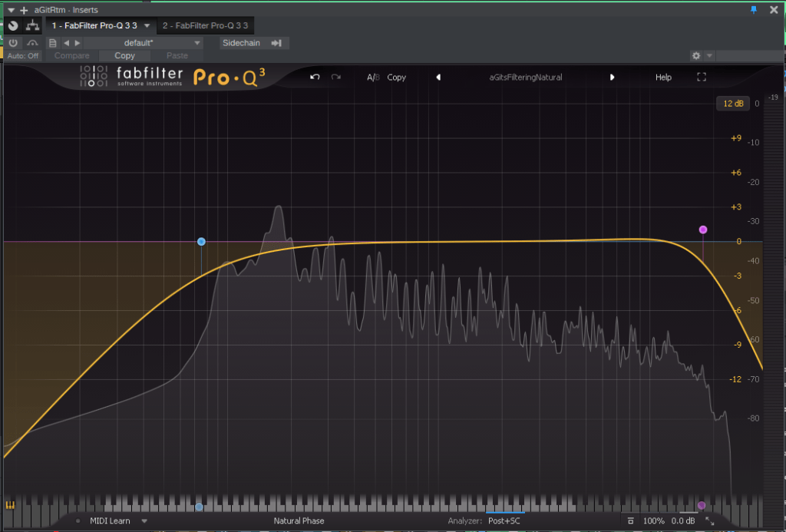Toggle the Sidechain input button
The image size is (786, 532).
[254, 43]
